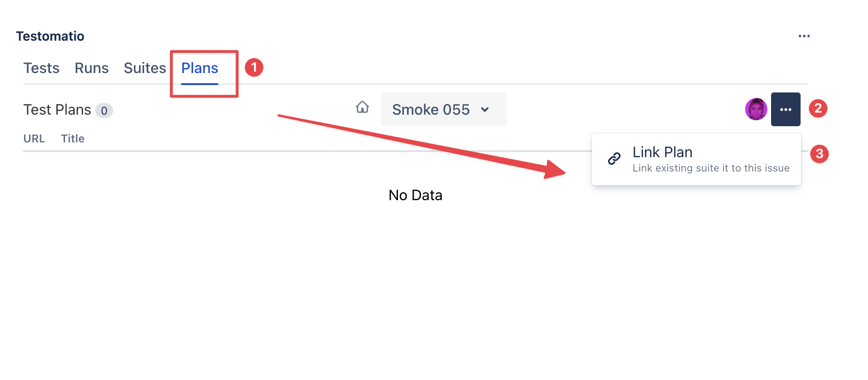
Task: Go to the Suites tab
Action: coord(145,68)
